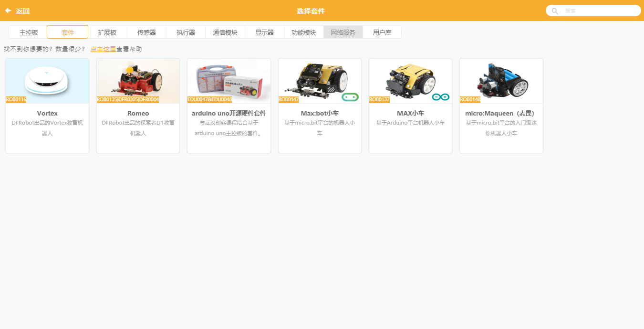Click the Arduino logo on MAX小车 card
The image size is (644, 329).
tap(440, 97)
